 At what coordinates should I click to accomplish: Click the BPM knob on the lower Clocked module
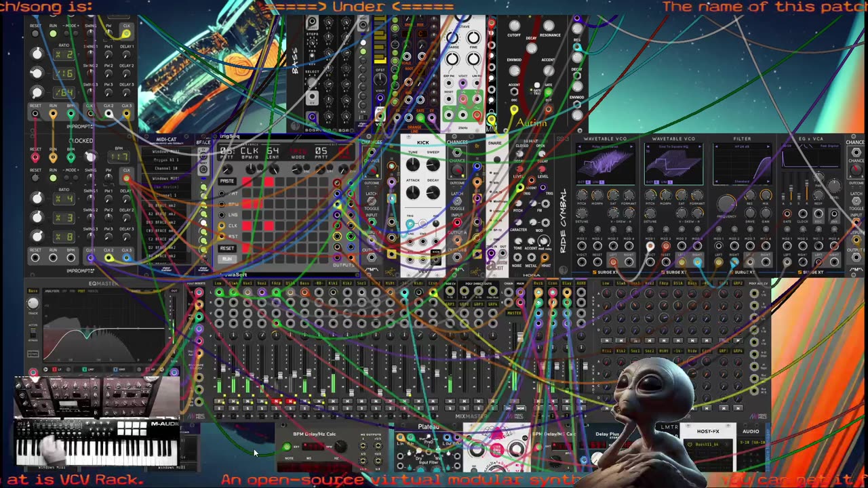[x=90, y=157]
